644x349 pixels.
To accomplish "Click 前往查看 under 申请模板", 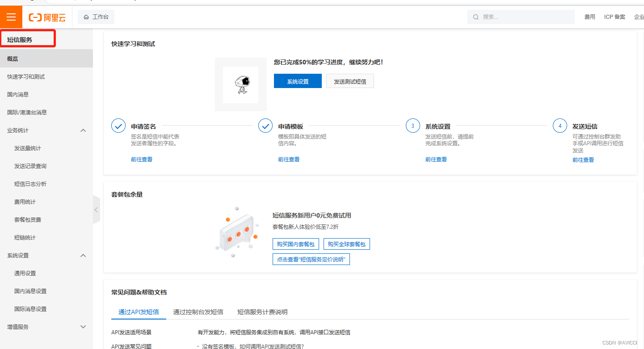I will [289, 160].
